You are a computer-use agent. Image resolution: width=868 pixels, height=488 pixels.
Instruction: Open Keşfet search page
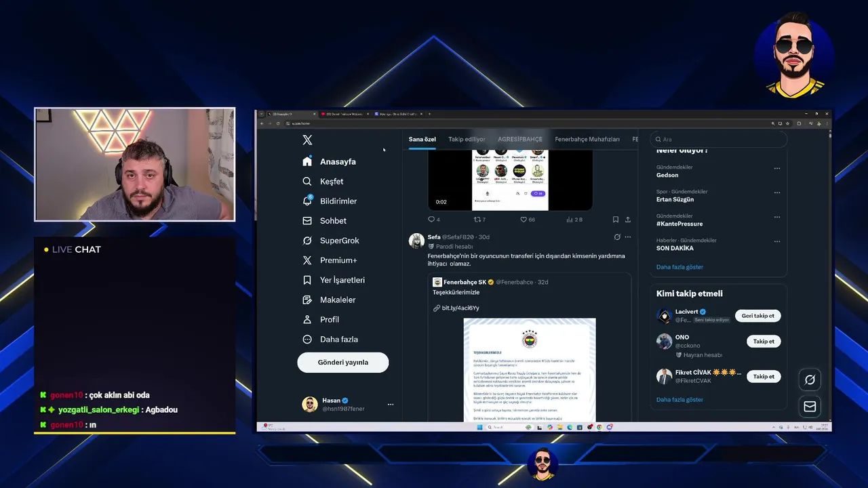[x=323, y=181]
